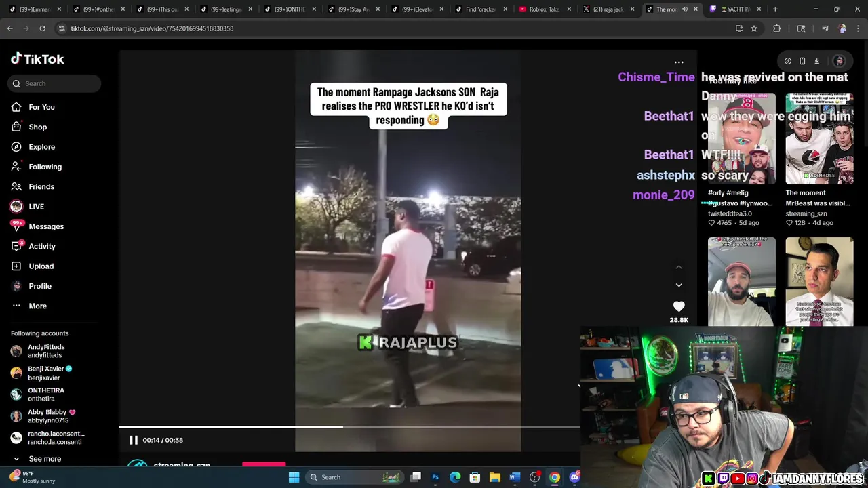Seek on the video progress bar

click(x=349, y=427)
